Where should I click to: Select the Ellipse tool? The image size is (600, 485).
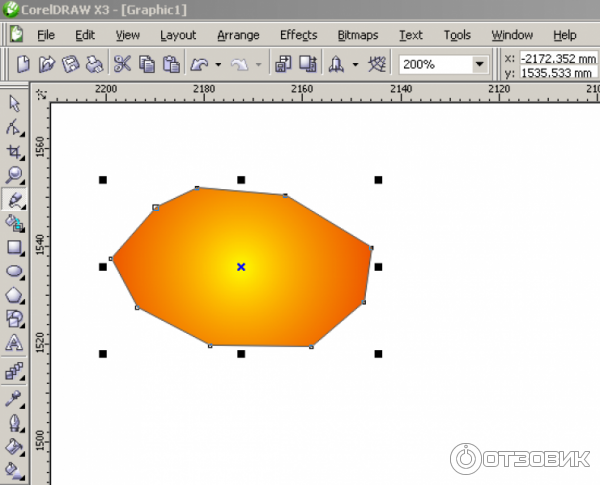14,271
